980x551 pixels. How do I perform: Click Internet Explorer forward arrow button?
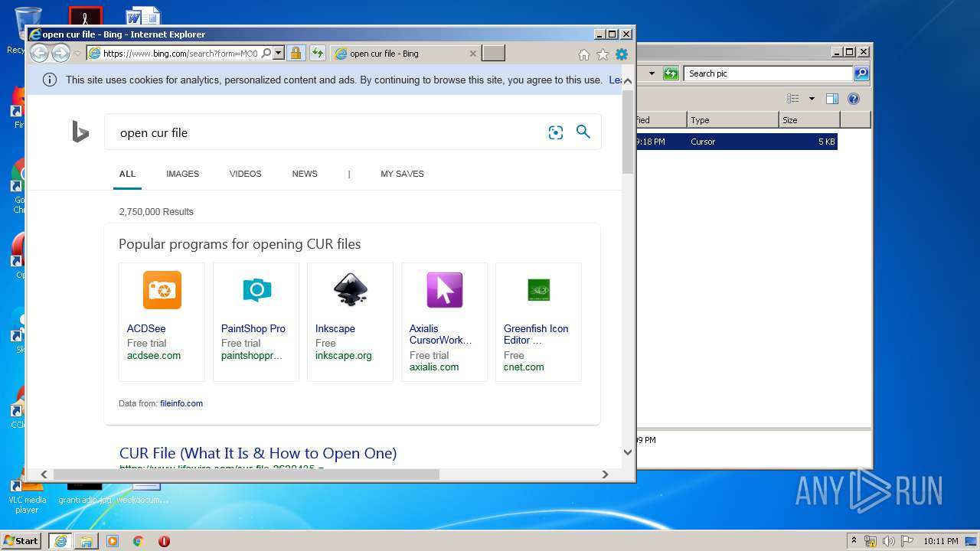60,54
